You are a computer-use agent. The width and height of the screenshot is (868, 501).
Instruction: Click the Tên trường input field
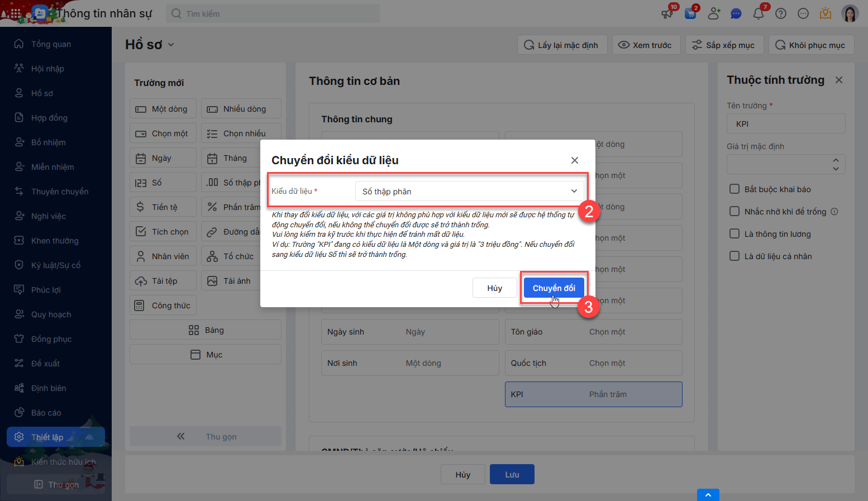(786, 124)
